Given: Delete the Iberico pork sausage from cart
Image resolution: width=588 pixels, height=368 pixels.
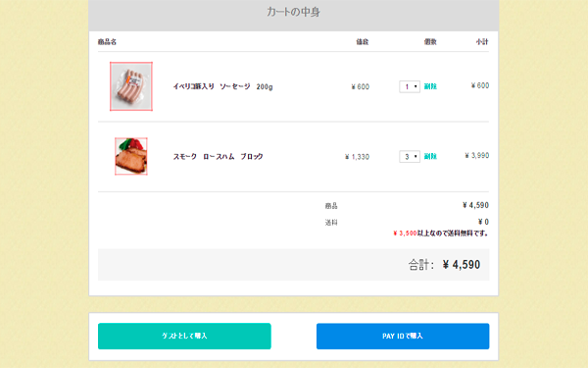Looking at the screenshot, I should click(430, 86).
